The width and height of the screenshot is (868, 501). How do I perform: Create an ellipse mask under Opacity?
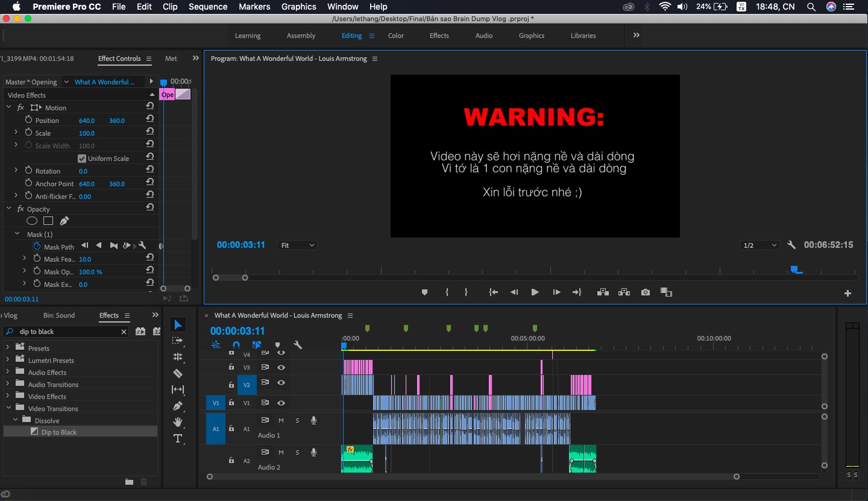tap(33, 221)
